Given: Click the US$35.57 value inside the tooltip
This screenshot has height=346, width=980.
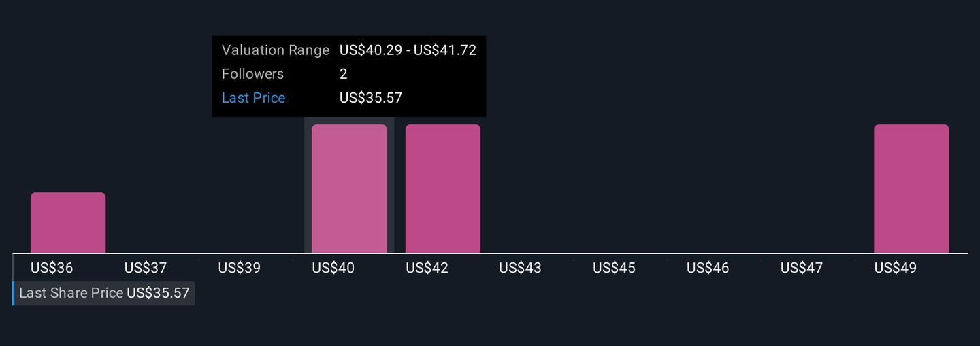Looking at the screenshot, I should coord(371,98).
